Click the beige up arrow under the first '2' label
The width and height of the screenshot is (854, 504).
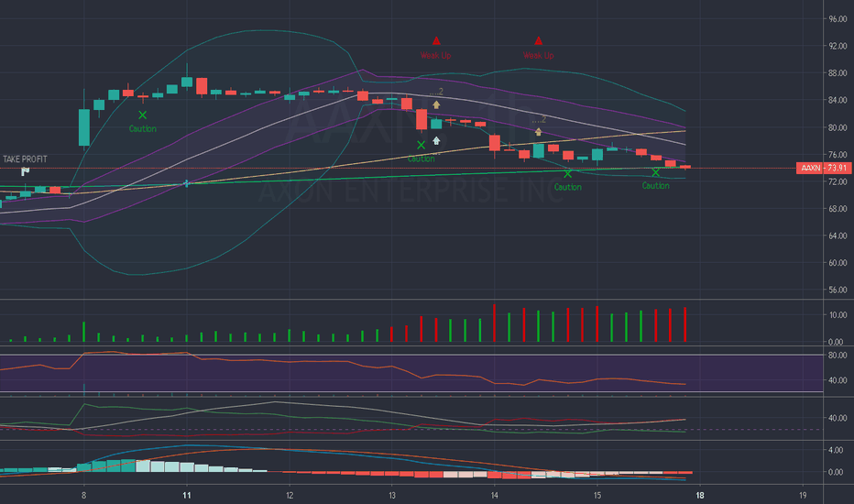point(436,104)
